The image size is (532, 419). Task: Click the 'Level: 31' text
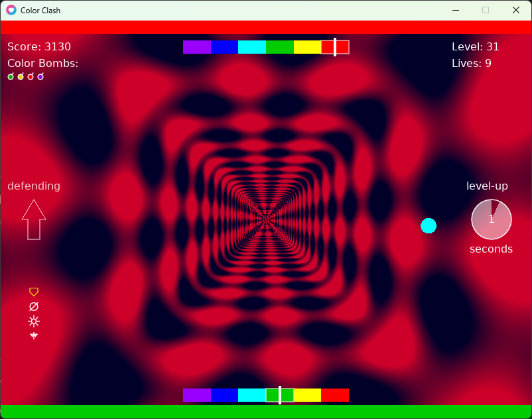coord(476,47)
